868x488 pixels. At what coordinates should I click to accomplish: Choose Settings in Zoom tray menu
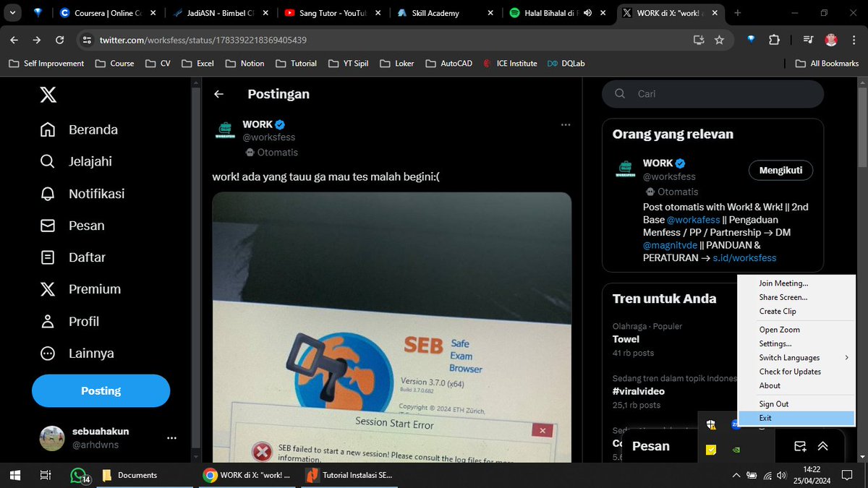(796, 343)
